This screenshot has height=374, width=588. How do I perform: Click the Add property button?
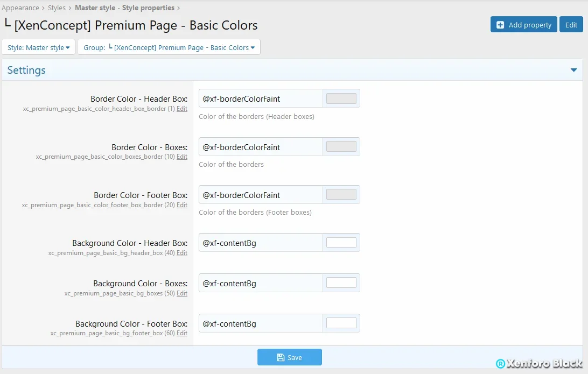coord(523,25)
